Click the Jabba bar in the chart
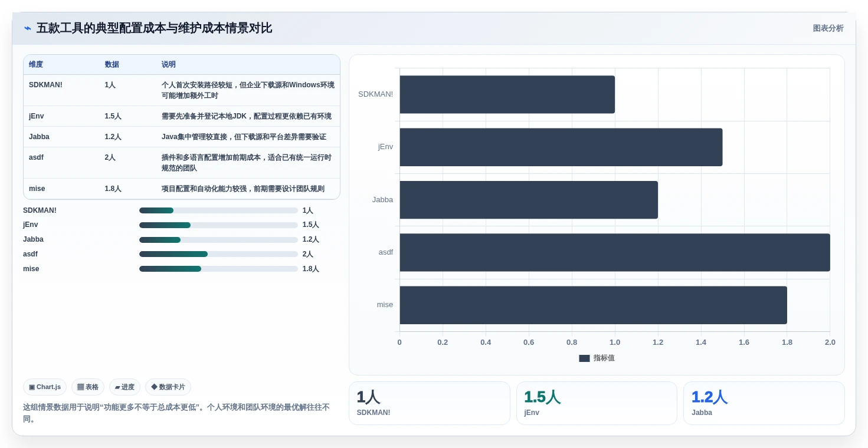Viewport: 868px width, 448px height. [529, 200]
